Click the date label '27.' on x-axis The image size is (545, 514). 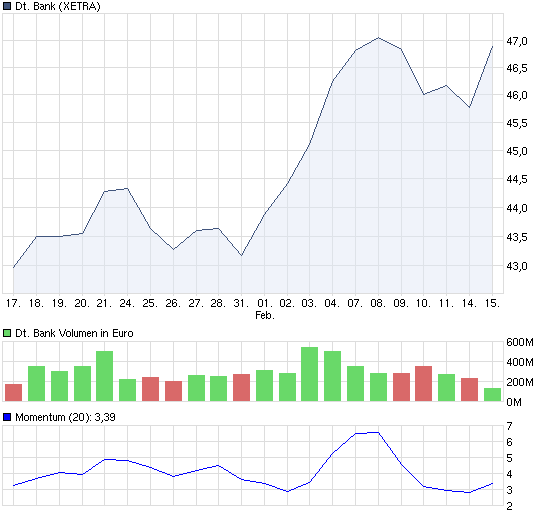[x=196, y=303]
